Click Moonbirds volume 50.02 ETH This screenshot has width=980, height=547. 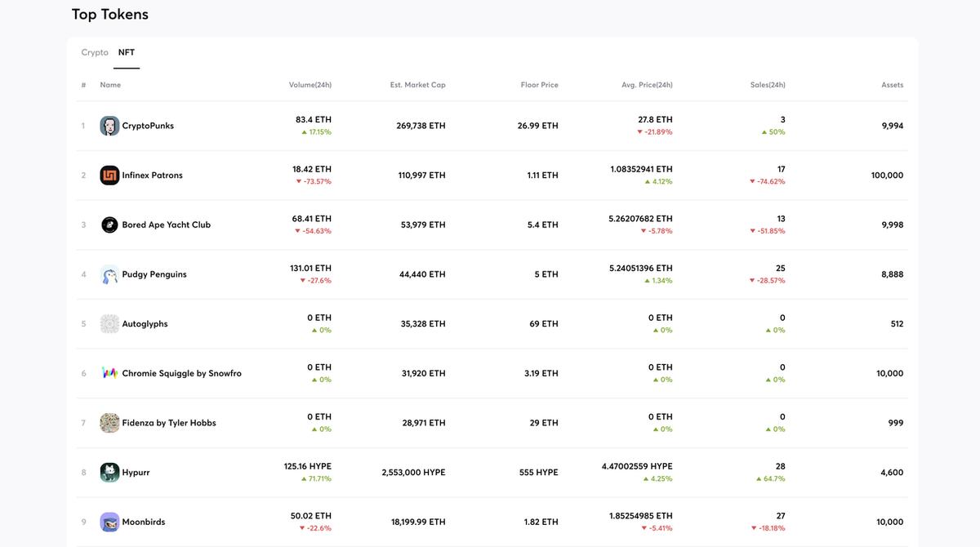coord(311,516)
